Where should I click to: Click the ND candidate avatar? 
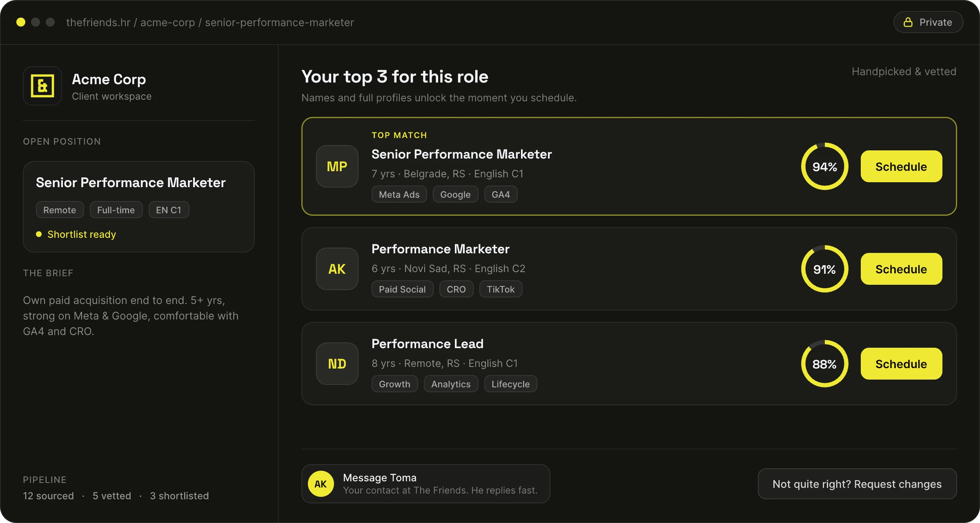pos(337,364)
